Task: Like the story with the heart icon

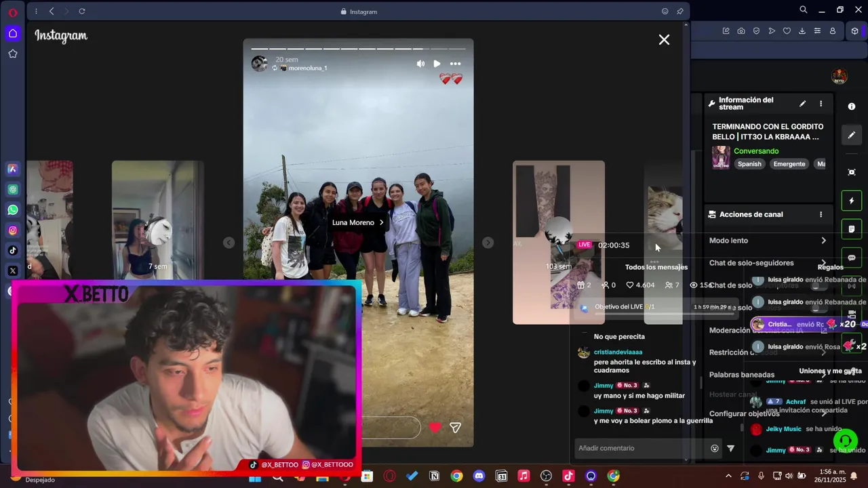Action: [x=435, y=428]
